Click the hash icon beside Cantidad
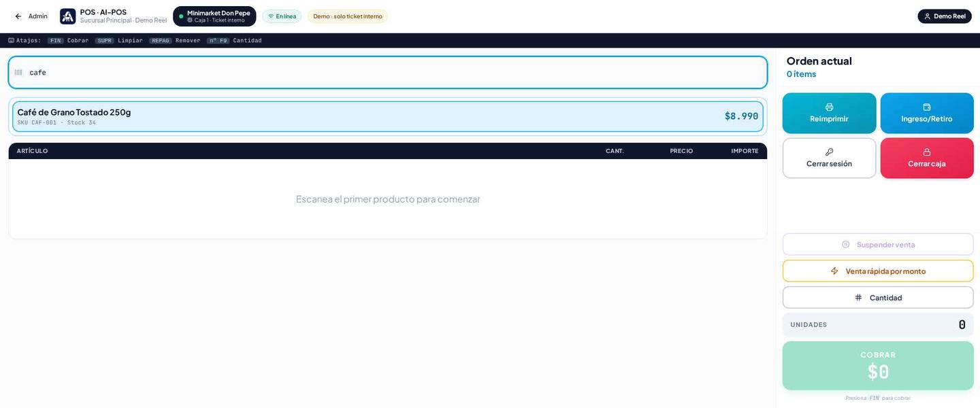This screenshot has width=980, height=408. (859, 297)
